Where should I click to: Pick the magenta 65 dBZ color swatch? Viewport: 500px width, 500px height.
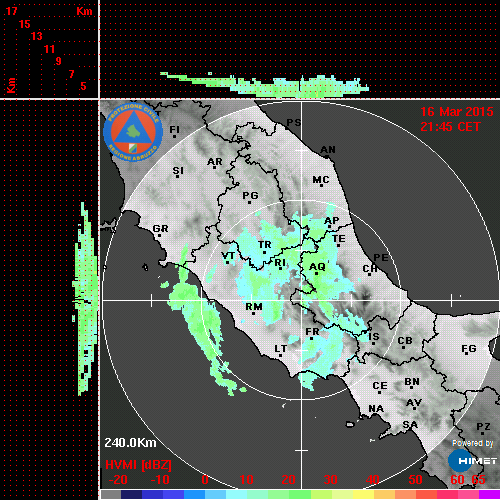click(489, 494)
